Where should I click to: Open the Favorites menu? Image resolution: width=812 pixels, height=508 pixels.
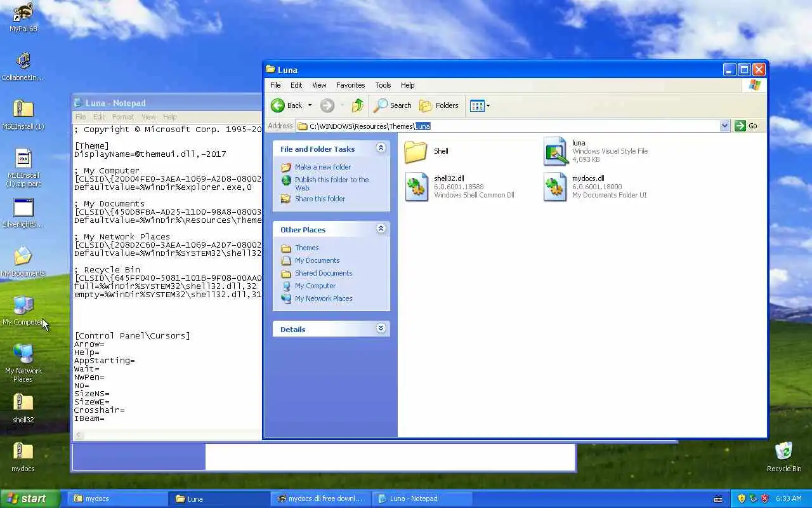click(x=350, y=85)
